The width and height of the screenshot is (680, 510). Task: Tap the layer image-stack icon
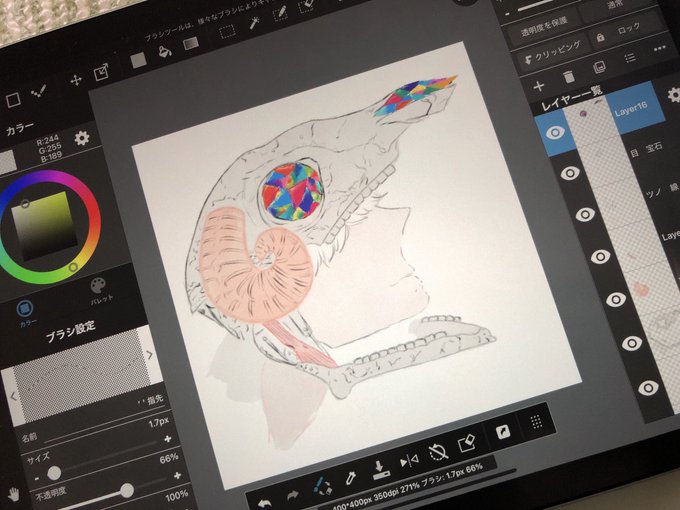[599, 67]
